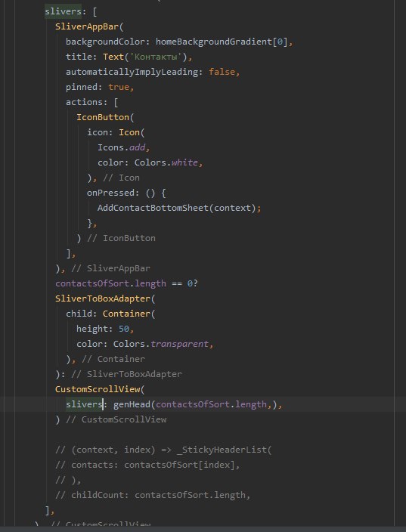Click 'Colors.transparent' expression
Screen dimensions: 406x532
tap(160, 344)
